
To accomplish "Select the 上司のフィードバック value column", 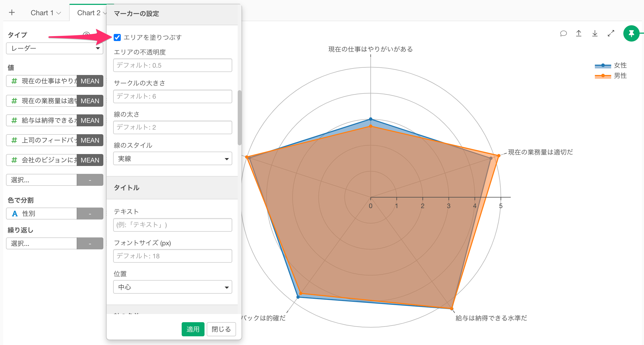I will 42,140.
